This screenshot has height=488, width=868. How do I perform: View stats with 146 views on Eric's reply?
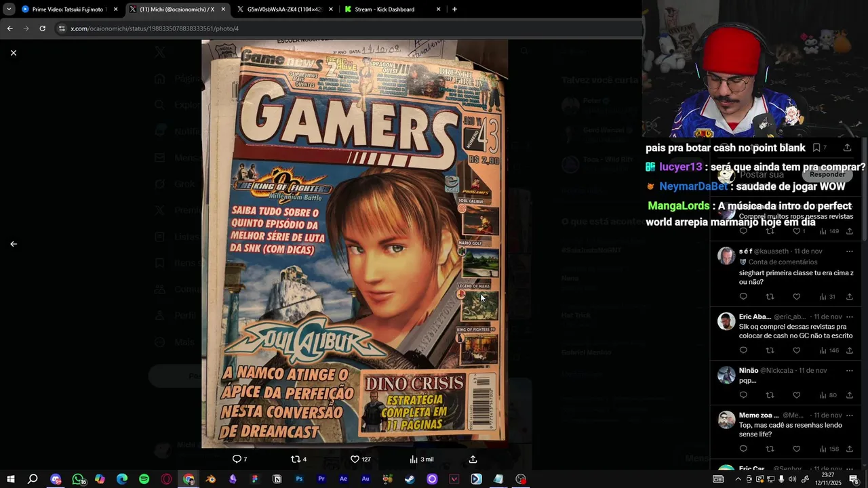coord(829,350)
